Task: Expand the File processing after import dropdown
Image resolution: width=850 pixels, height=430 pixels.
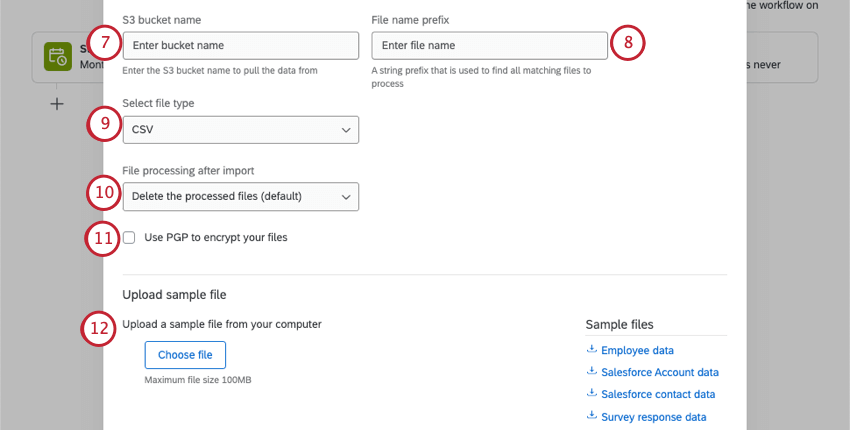Action: coord(240,196)
